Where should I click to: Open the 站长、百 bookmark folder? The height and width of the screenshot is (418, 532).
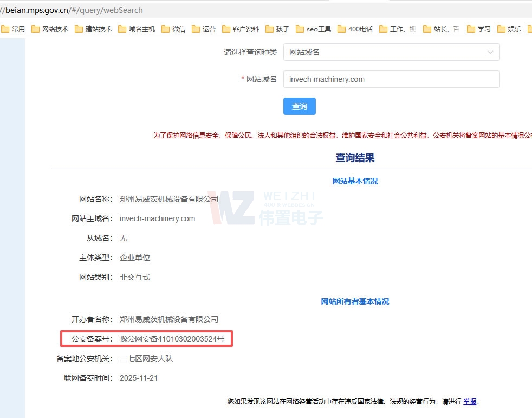(442, 29)
